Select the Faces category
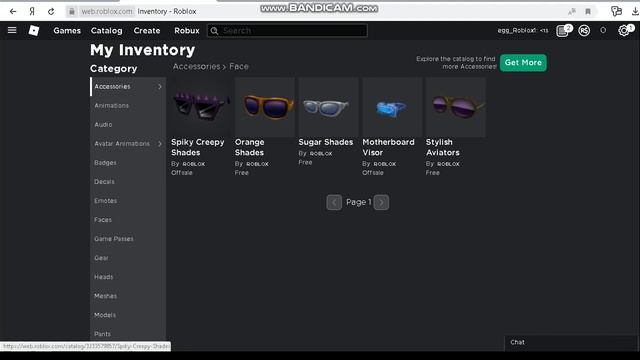This screenshot has width=640, height=360. coord(102,220)
